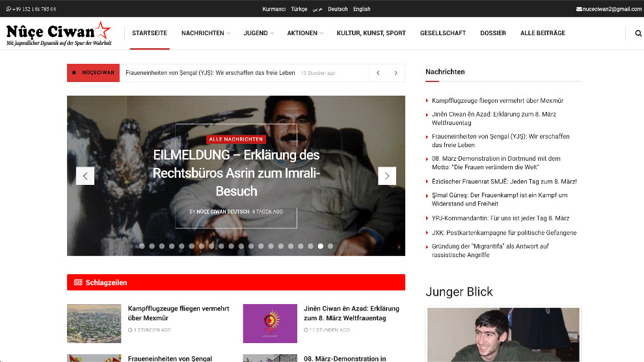Click the email address nuceciwan2@gmail.com
The height and width of the screenshot is (362, 644).
[x=612, y=9]
